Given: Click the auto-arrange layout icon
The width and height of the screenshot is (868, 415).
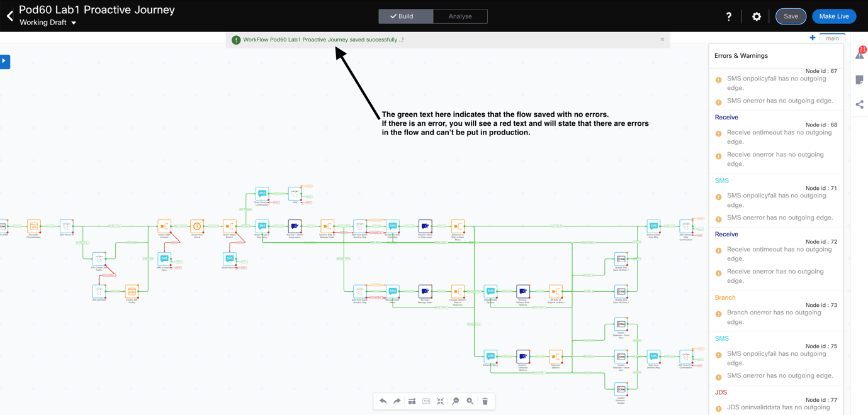Looking at the screenshot, I should coord(412,401).
